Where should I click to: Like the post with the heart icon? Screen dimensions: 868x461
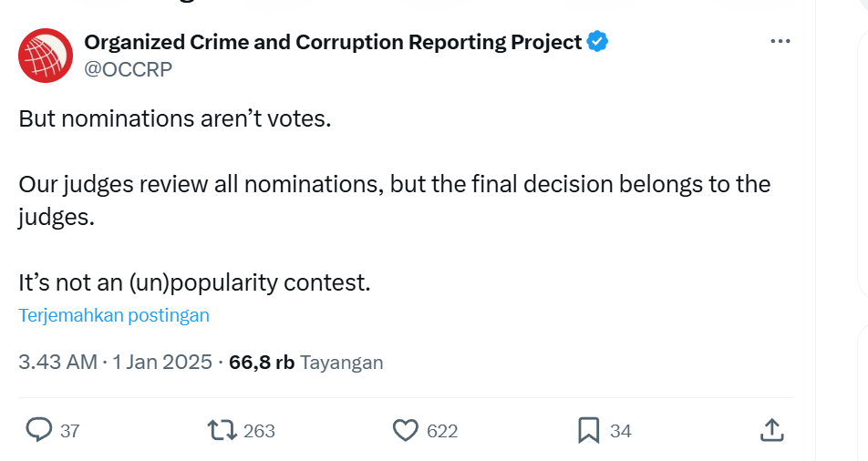coord(405,430)
